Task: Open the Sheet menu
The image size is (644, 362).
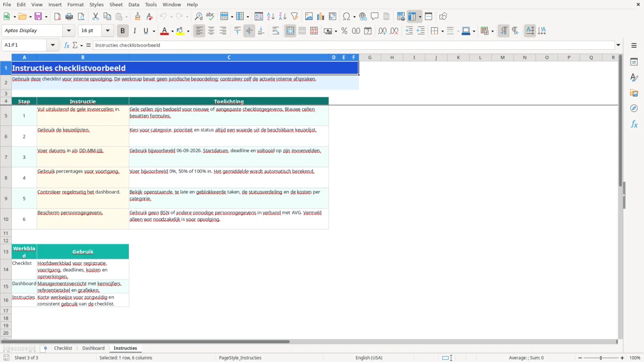Action: [x=116, y=4]
